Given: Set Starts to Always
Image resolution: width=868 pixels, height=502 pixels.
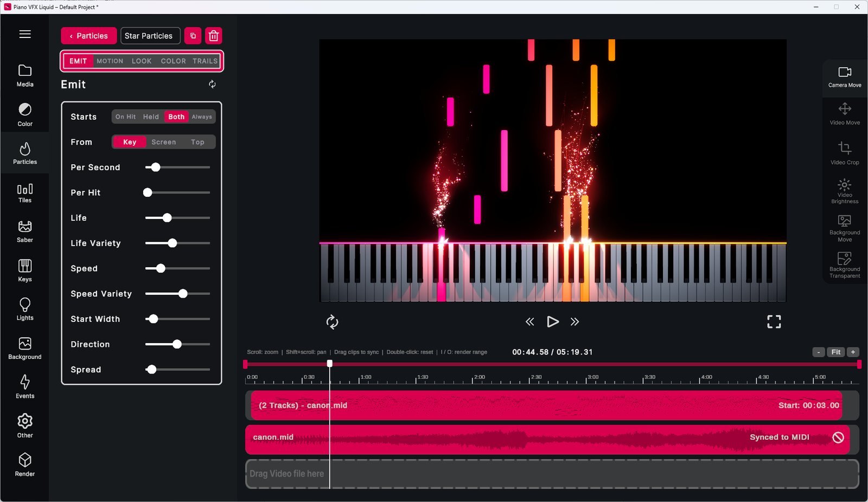Looking at the screenshot, I should [202, 117].
